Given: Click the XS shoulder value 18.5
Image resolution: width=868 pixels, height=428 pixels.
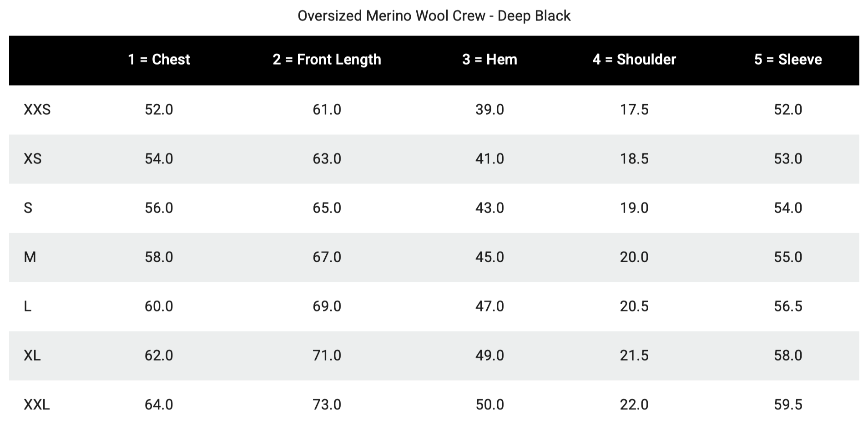Looking at the screenshot, I should [634, 159].
